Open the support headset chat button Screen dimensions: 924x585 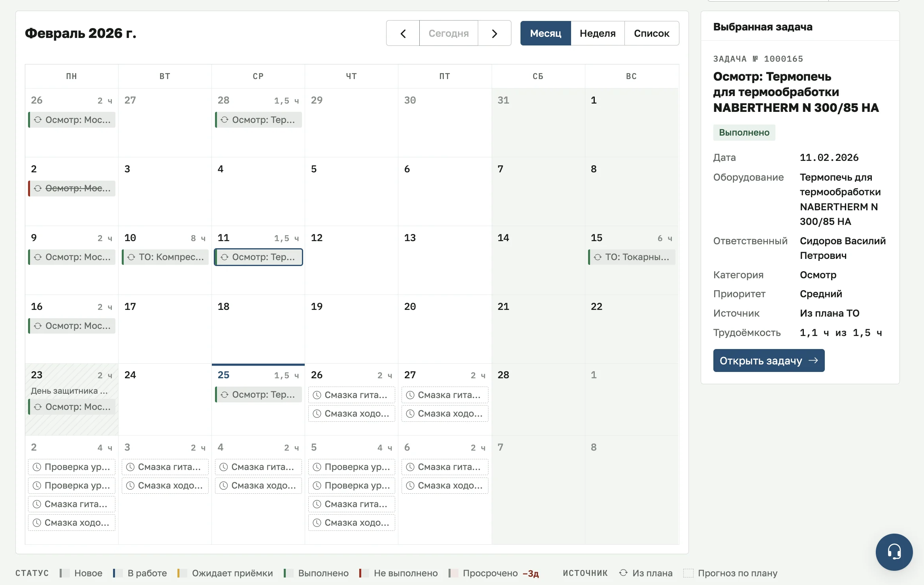coord(894,552)
